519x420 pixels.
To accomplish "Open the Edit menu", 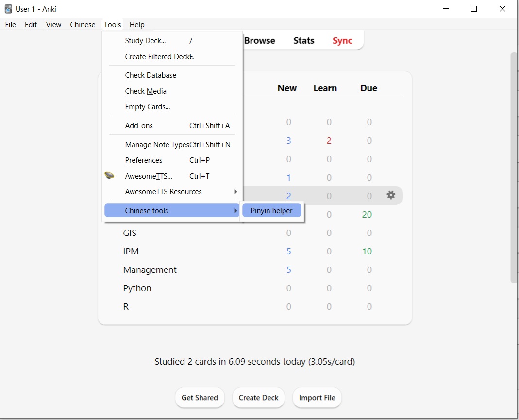I will (31, 25).
